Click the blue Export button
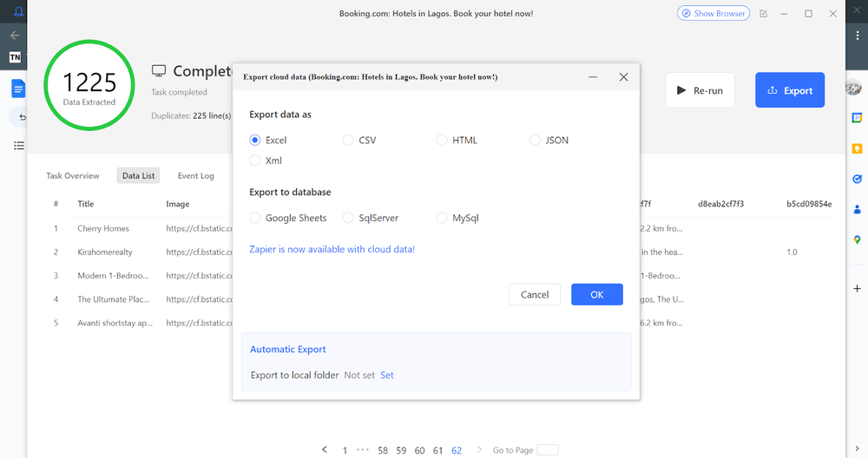This screenshot has width=868, height=458. 789,90
